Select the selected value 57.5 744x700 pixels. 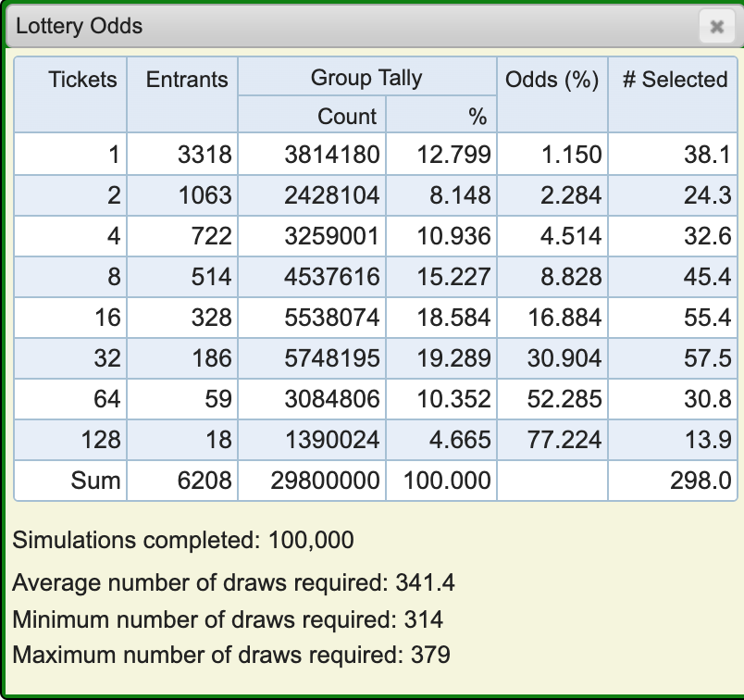pos(708,358)
